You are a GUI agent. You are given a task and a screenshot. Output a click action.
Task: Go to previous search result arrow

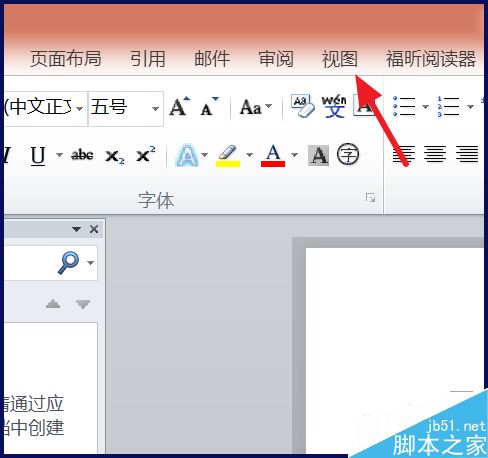coord(53,304)
